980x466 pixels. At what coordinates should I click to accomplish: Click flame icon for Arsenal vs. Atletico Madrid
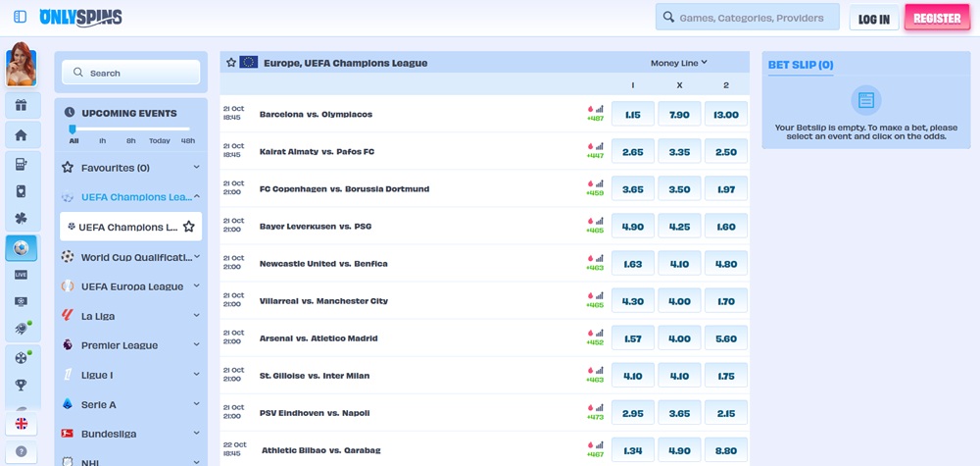pyautogui.click(x=590, y=333)
